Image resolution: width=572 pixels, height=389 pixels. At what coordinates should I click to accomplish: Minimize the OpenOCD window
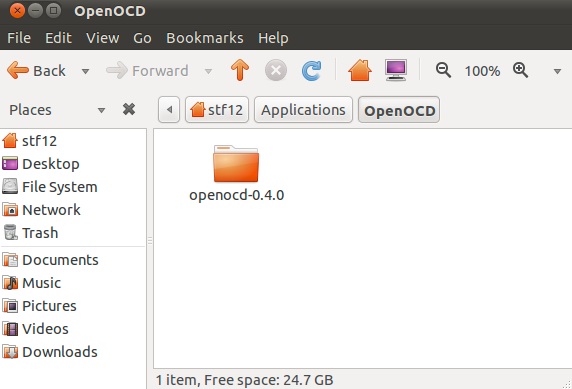35,10
